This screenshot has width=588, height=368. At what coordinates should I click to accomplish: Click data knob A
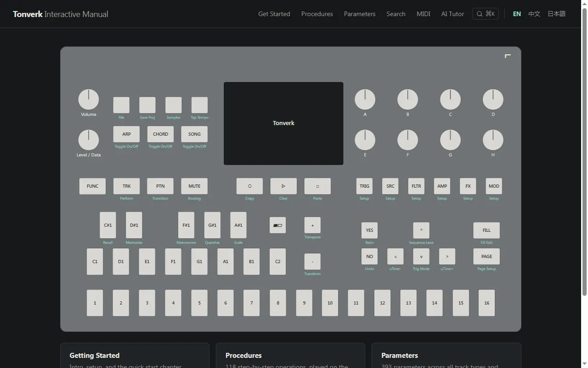click(365, 100)
